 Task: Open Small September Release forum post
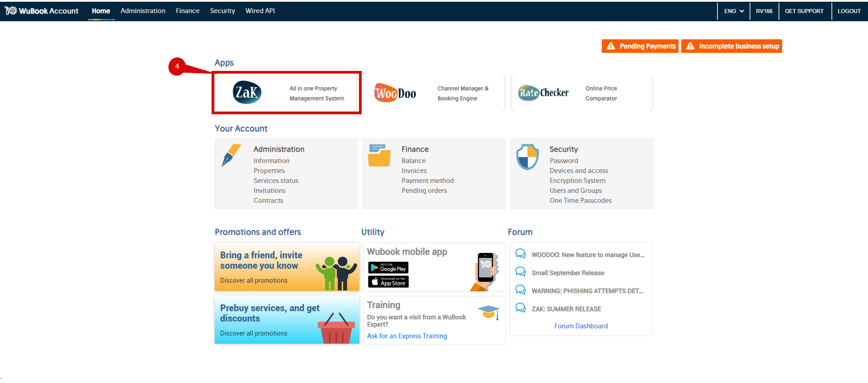[568, 273]
